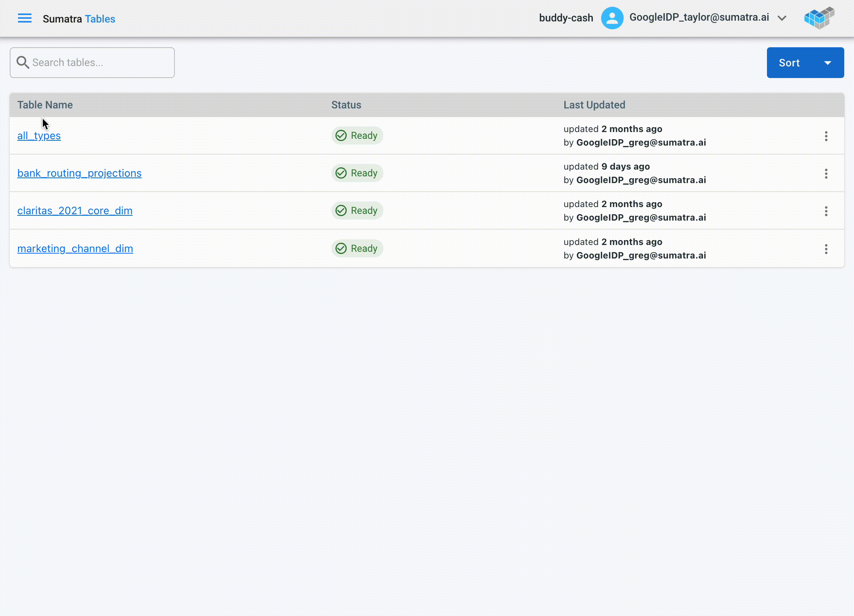Open kebab menu for bank_routing_projections row
This screenshot has height=616, width=854.
(826, 174)
